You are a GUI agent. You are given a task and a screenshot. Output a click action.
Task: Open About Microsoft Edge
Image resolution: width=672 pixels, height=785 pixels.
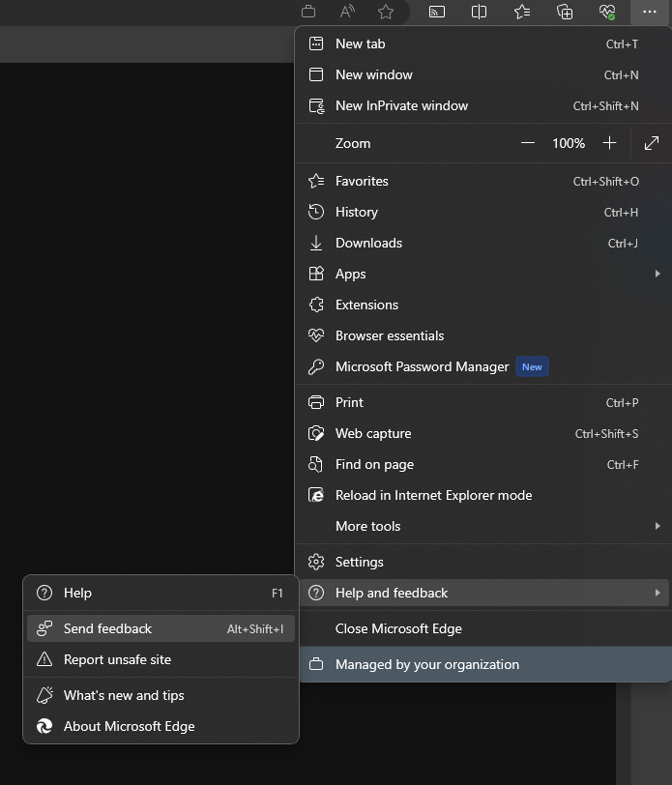[x=129, y=726]
